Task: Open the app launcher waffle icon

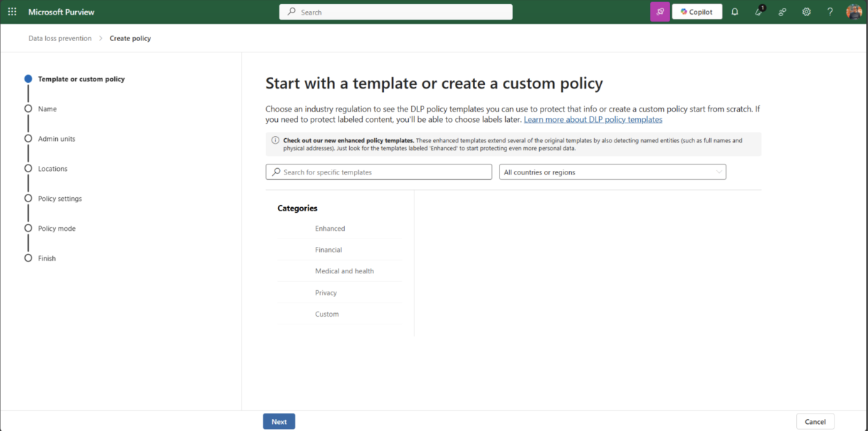Action: (12, 12)
